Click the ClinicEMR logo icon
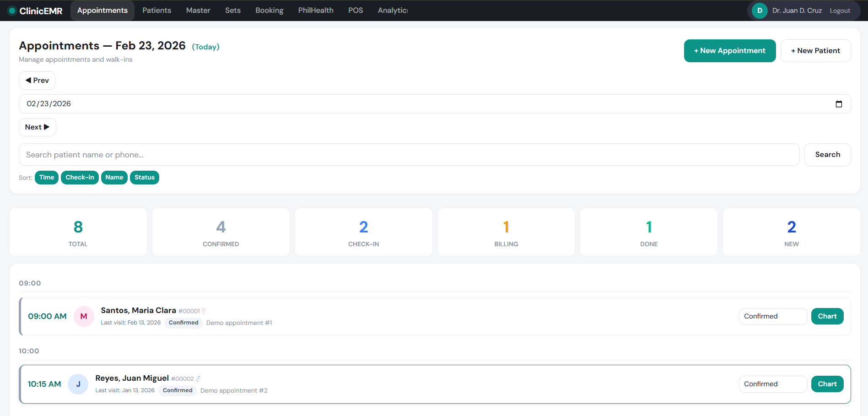 point(12,11)
